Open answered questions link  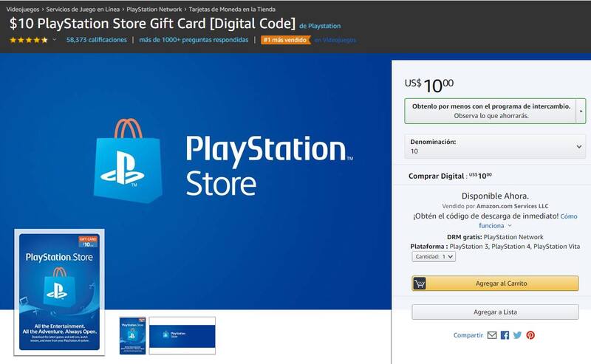coord(194,40)
